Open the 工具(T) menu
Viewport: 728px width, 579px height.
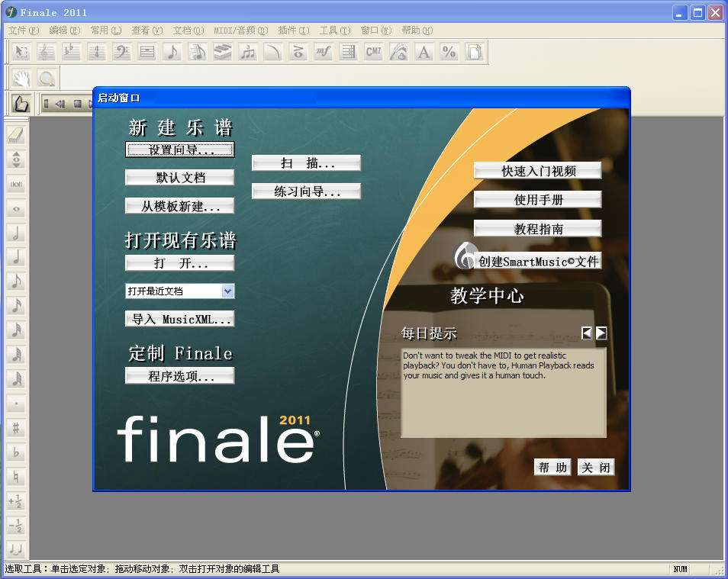click(335, 31)
